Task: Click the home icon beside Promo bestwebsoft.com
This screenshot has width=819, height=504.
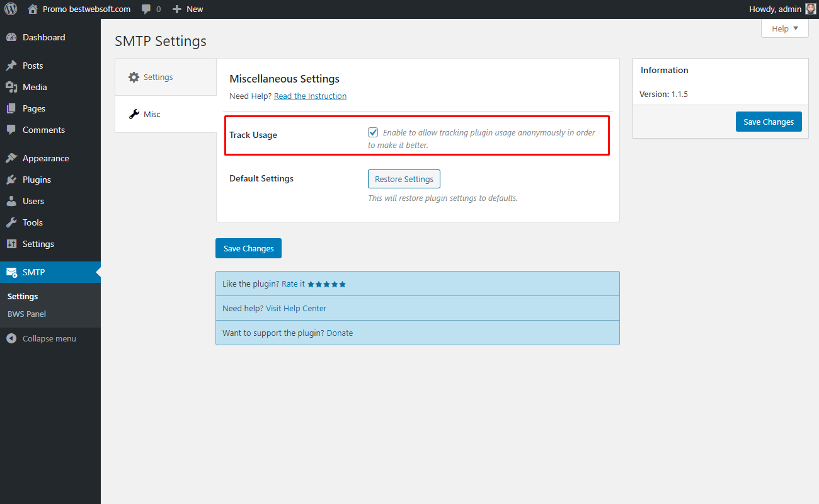Action: click(x=33, y=9)
